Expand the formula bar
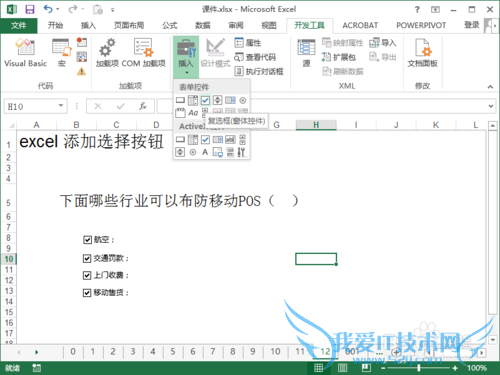The height and width of the screenshot is (375, 500). pyautogui.click(x=491, y=106)
